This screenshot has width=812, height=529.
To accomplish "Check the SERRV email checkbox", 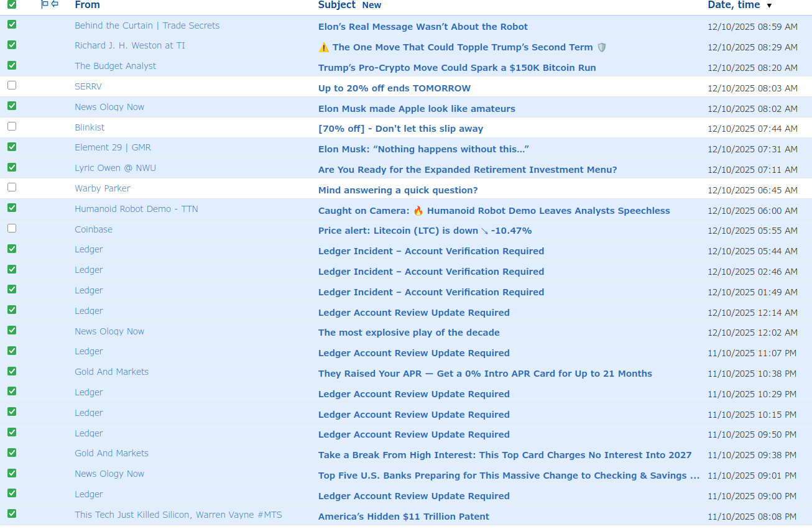I will pos(12,86).
